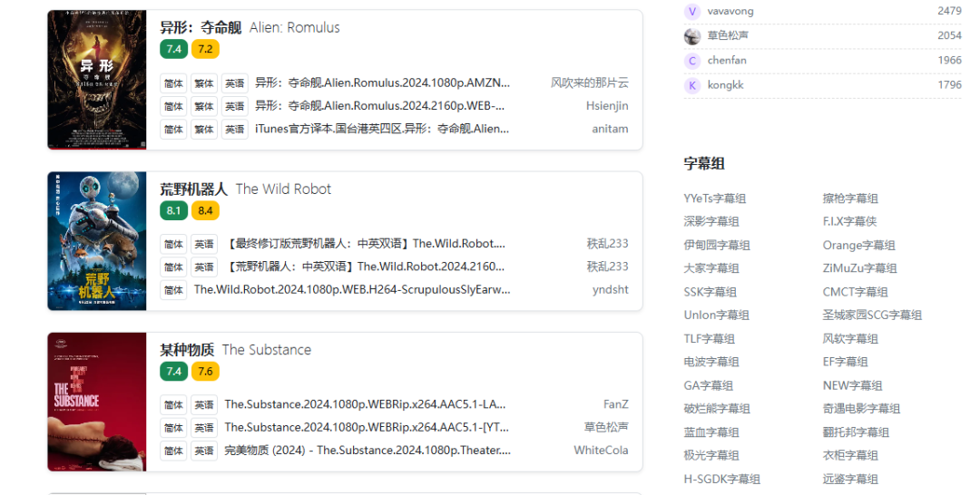Image resolution: width=980 pixels, height=495 pixels.
Task: Open 某种物质 movie title
Action: click(x=187, y=350)
